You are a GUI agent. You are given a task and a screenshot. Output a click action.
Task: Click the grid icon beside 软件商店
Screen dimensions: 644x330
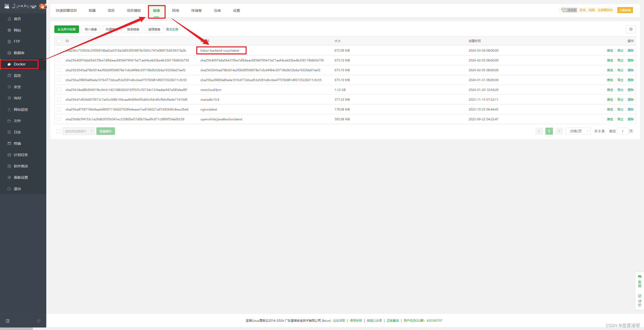point(9,166)
